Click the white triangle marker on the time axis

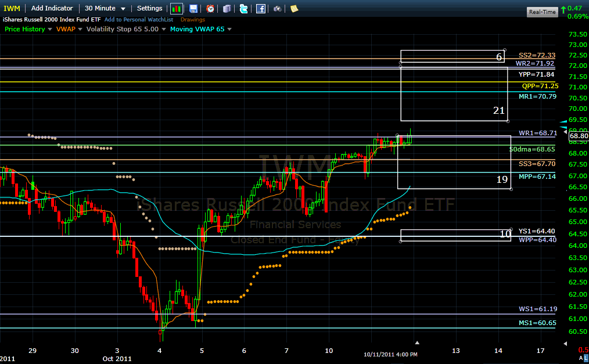417,343
